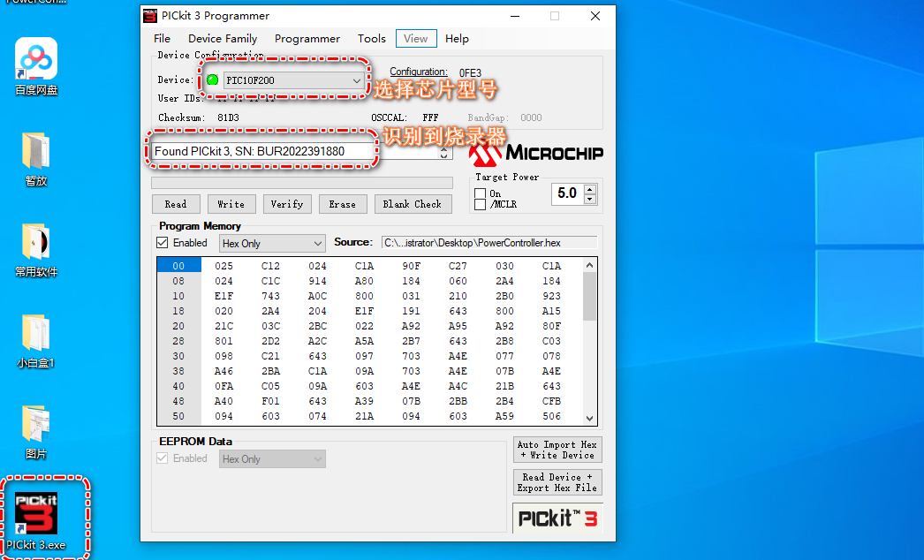This screenshot has height=560, width=924.
Task: Toggle the EEPROM Data Enabled checkbox
Action: pyautogui.click(x=162, y=458)
